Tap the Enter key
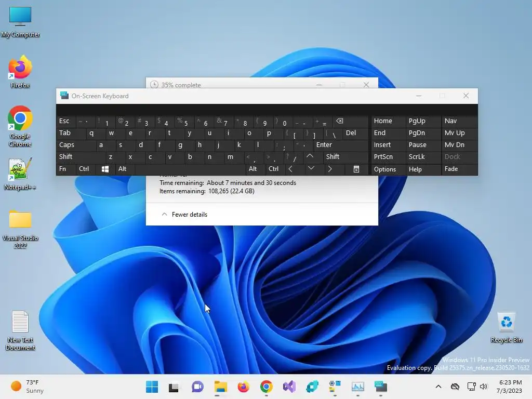The width and height of the screenshot is (532, 399). pyautogui.click(x=341, y=145)
